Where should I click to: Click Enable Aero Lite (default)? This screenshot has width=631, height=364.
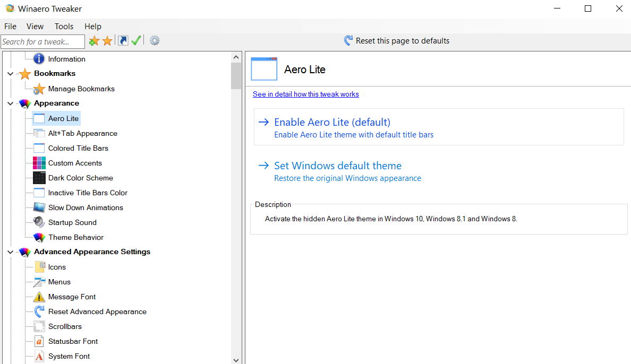pyautogui.click(x=332, y=122)
